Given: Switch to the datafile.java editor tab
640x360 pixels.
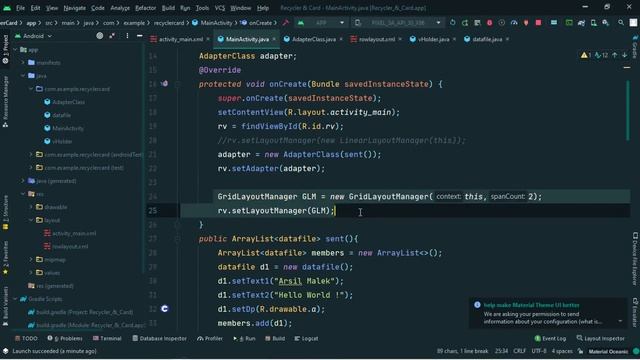Looking at the screenshot, I should tap(487, 39).
